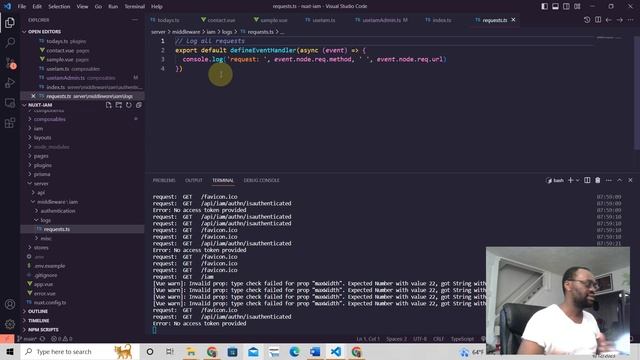Viewport: 640px width, 360px height.
Task: Click New File icon in NUXT-IAM header
Action: 108,105
